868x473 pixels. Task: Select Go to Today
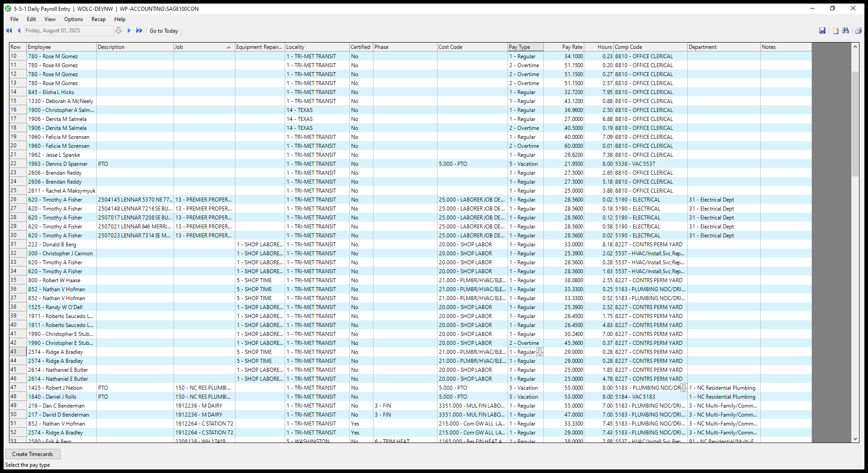pyautogui.click(x=164, y=30)
